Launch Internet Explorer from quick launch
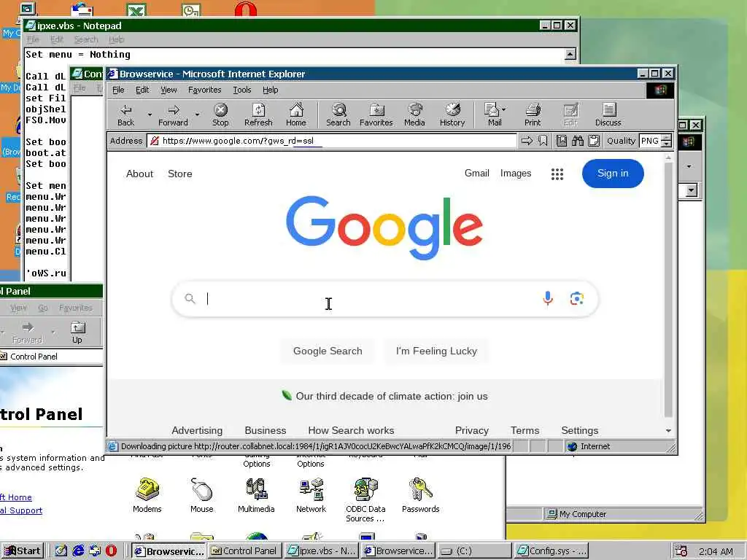Screen dimensions: 747x560 pos(78,551)
